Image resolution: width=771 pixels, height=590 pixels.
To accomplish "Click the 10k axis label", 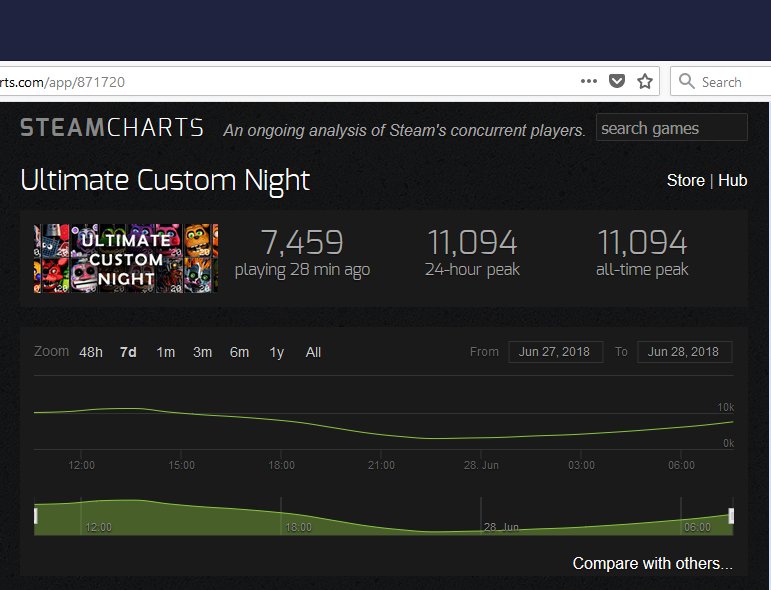I will pos(725,407).
